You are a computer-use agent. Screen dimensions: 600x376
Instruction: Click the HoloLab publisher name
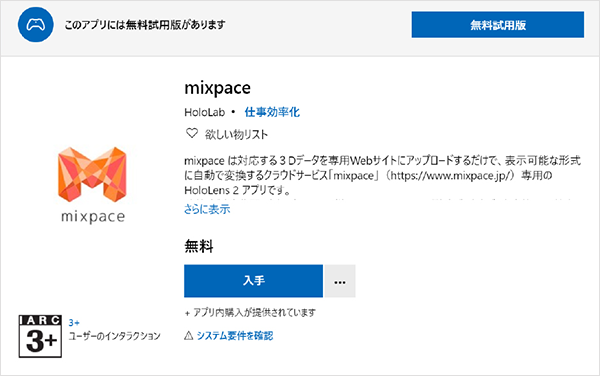click(x=204, y=112)
